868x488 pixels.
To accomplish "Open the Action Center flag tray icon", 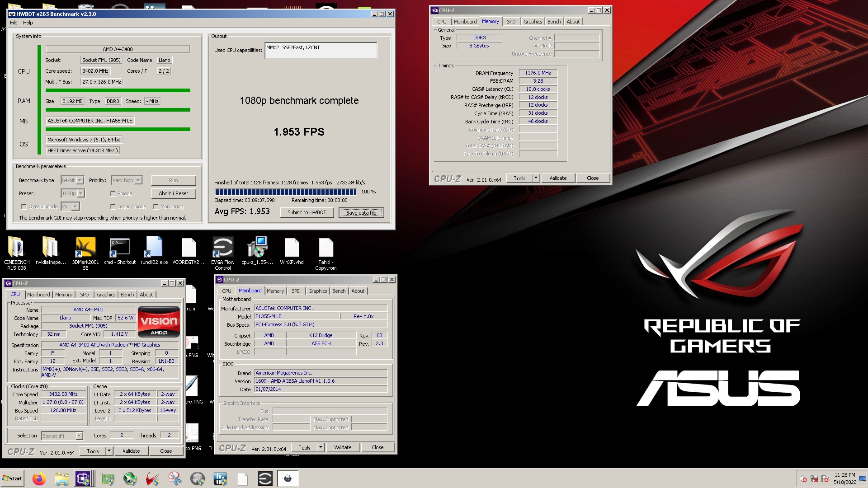I will 825,479.
